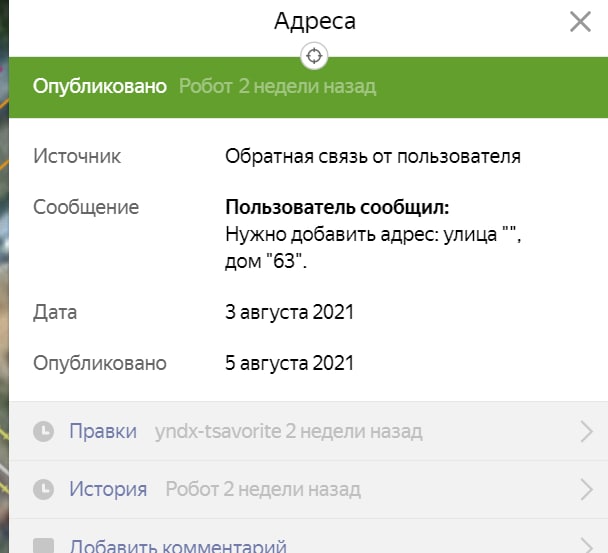Click the published date '5 августа 2021'
The width and height of the screenshot is (608, 553).
click(289, 363)
